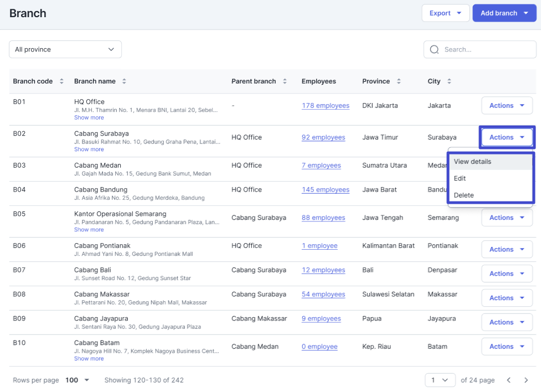This screenshot has height=392, width=541.
Task: Open the page number selector
Action: coord(440,380)
